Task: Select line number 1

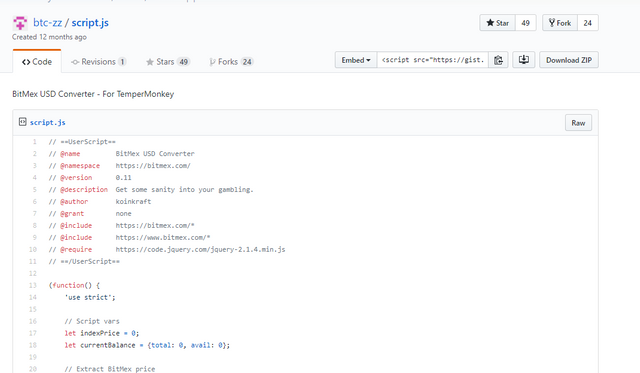Action: (x=34, y=142)
